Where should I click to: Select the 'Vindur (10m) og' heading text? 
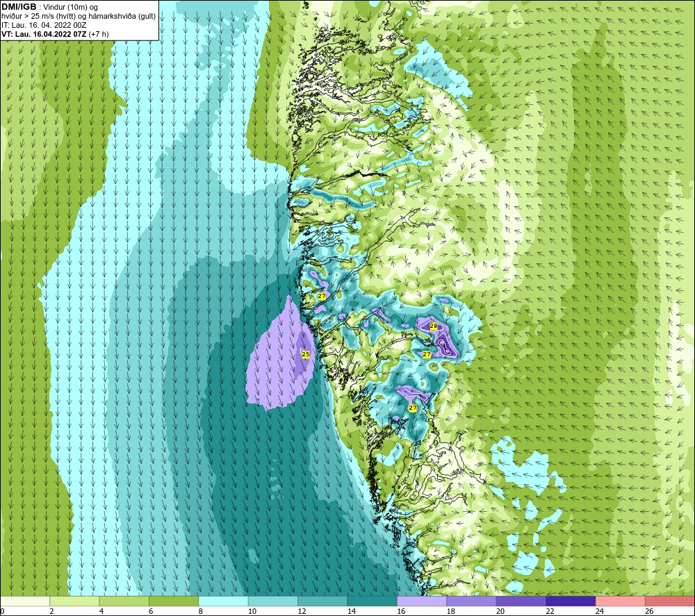point(70,8)
